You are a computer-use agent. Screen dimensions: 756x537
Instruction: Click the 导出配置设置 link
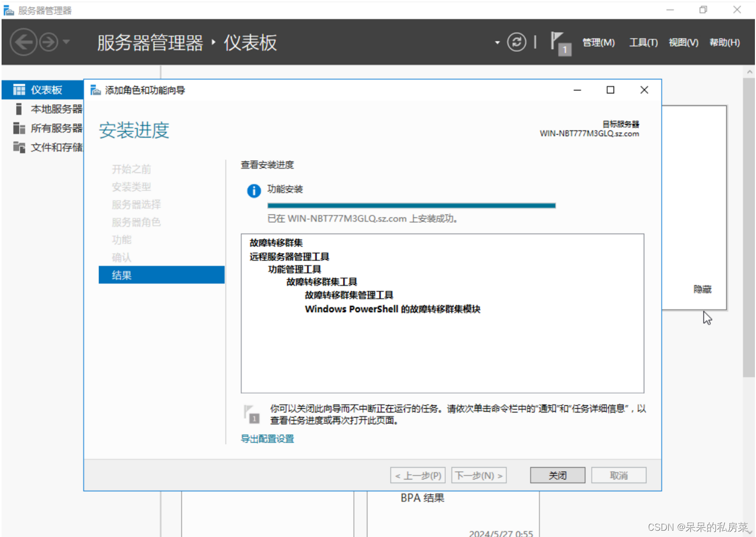267,439
